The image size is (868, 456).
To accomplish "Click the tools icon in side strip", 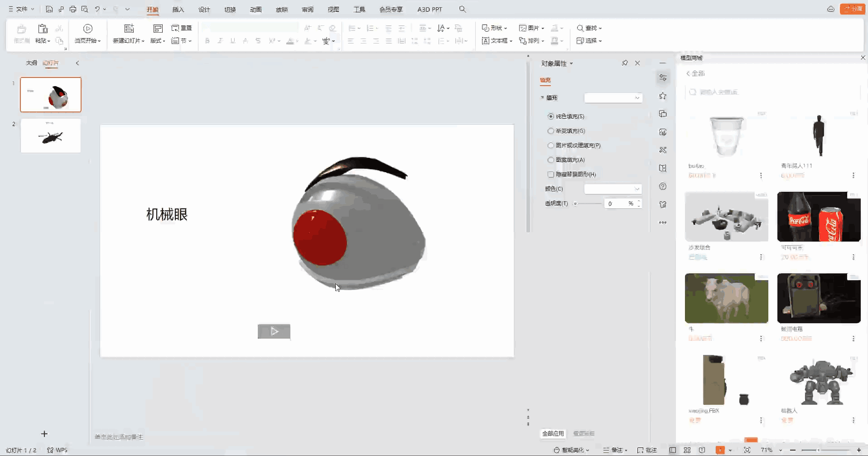I will coord(663,150).
